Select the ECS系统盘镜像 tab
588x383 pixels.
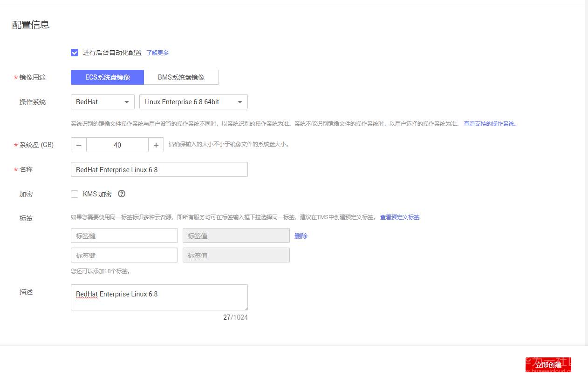(107, 77)
